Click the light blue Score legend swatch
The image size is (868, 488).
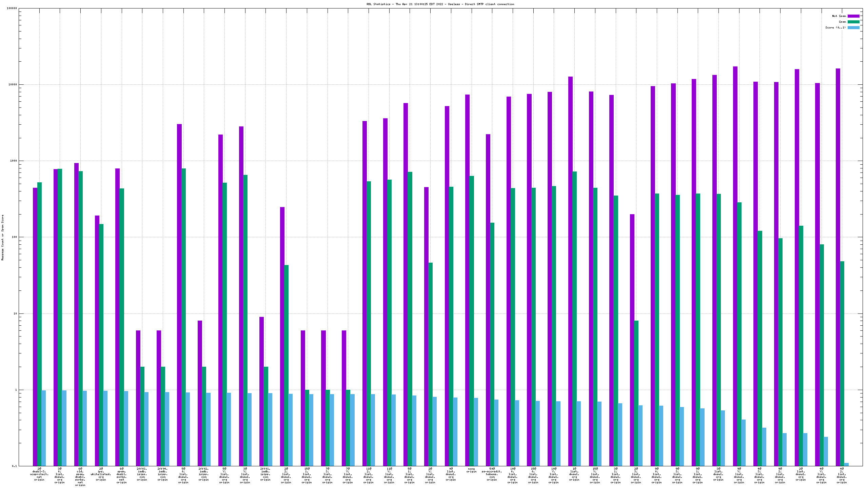(x=853, y=27)
